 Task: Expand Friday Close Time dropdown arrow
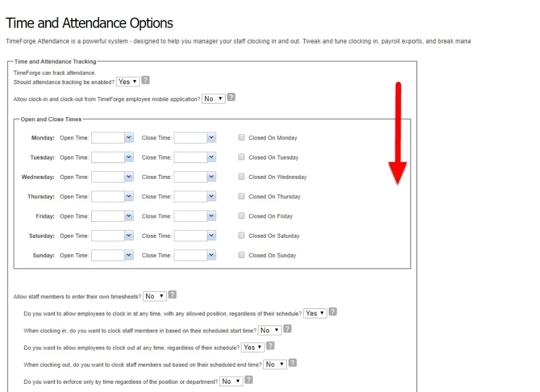click(x=211, y=216)
